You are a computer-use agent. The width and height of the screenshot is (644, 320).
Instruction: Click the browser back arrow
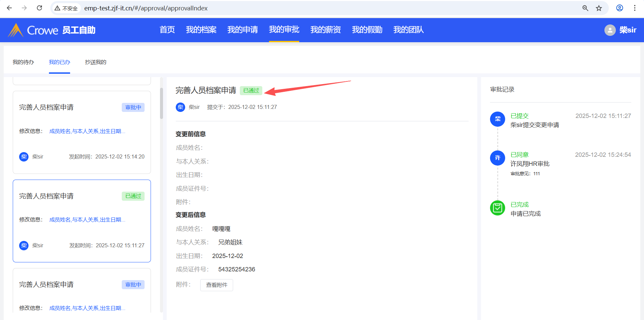9,8
